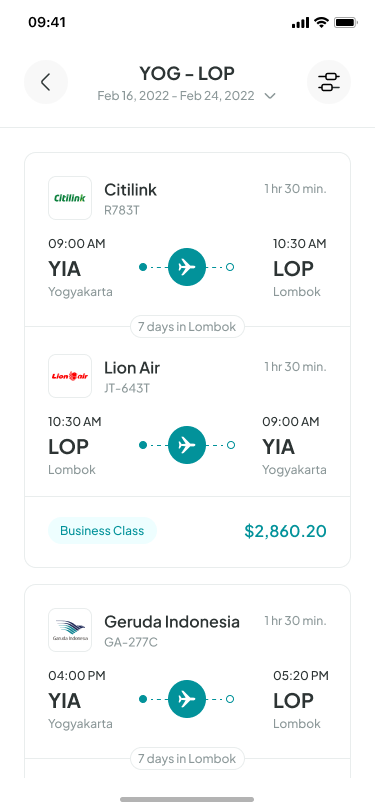Click the Citilink airline logo
375x812 pixels.
70,198
